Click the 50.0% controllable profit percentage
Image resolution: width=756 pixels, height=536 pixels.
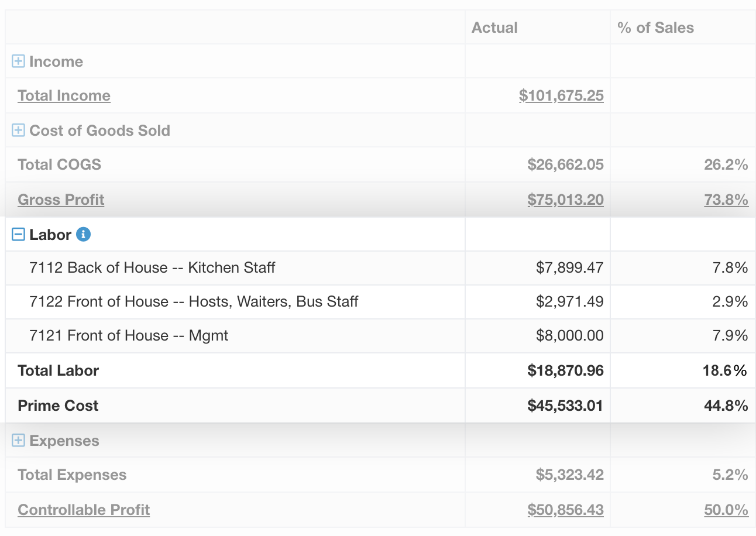(x=726, y=510)
